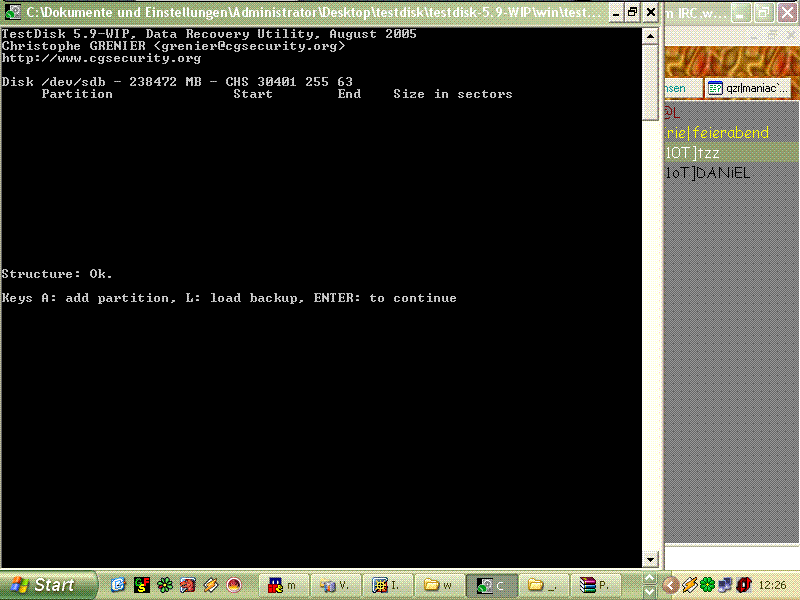Click the network computers tray icon
Viewport: 800px width, 600px height.
point(726,585)
